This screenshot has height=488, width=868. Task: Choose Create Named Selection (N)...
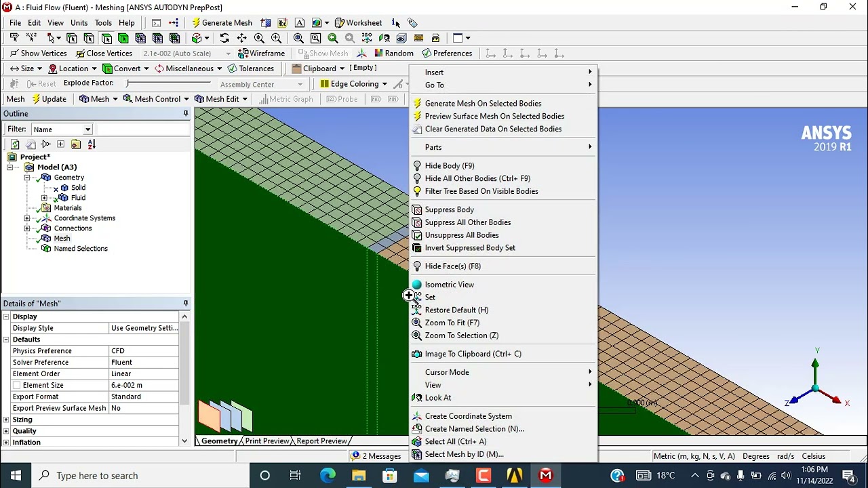[x=474, y=429]
